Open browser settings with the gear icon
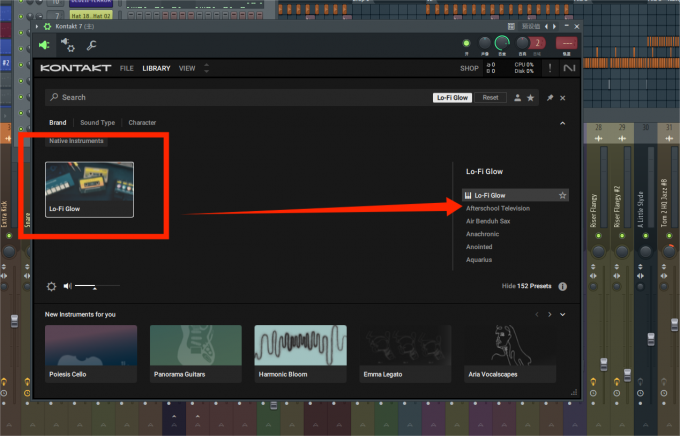 pos(51,286)
